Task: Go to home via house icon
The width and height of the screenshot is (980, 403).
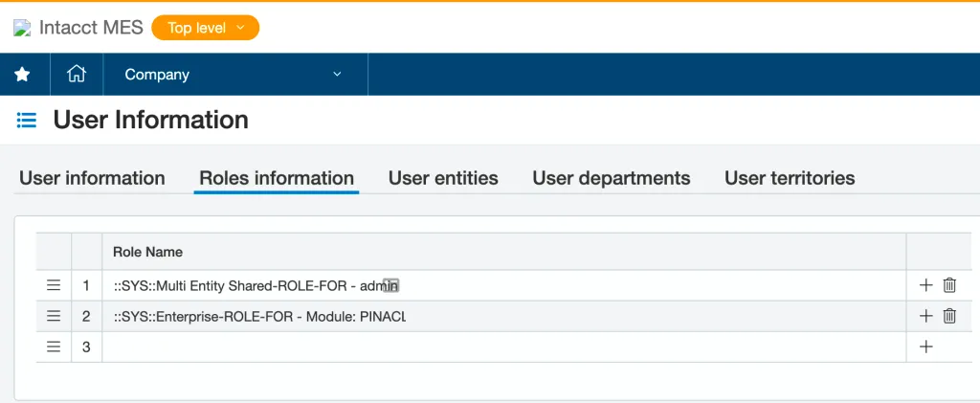Action: coord(77,75)
